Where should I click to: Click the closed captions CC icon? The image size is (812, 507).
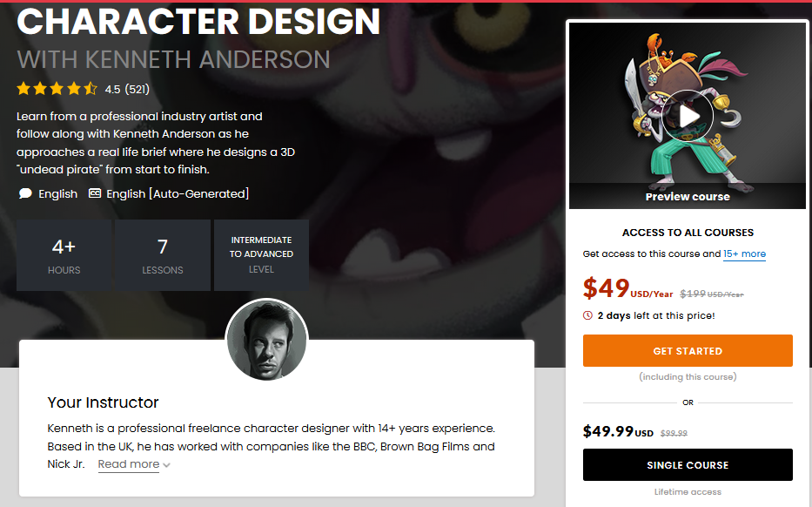point(95,193)
